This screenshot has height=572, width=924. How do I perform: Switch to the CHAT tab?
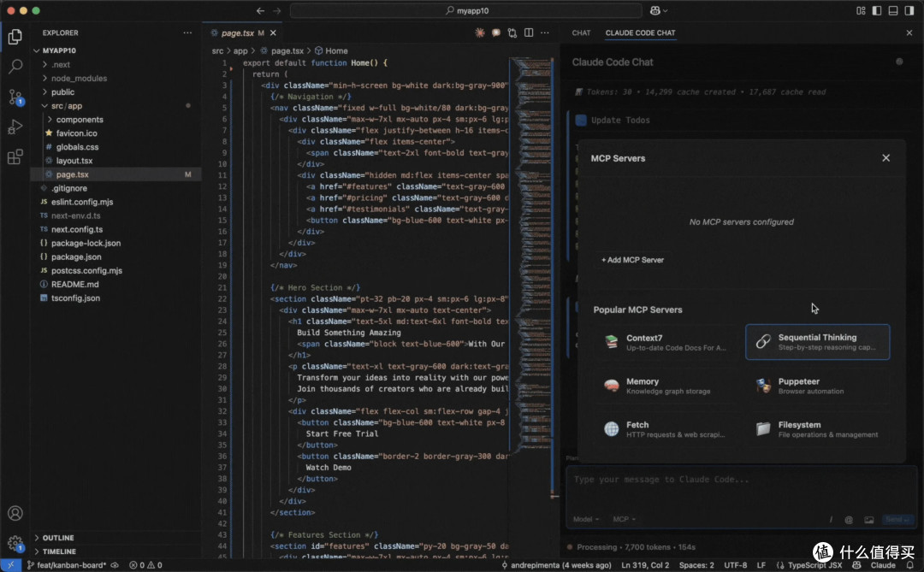pyautogui.click(x=581, y=33)
